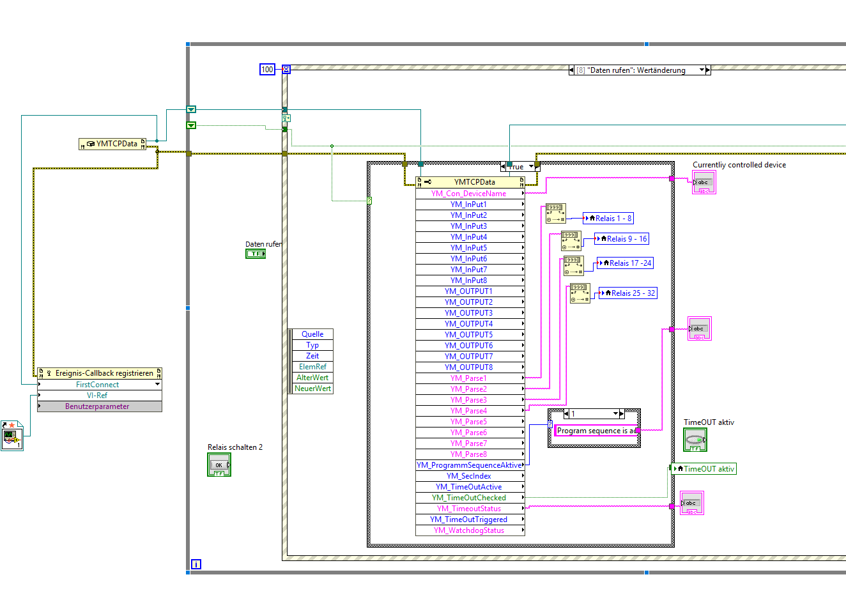
Task: Click string conversion function wired to Relais 17 -24
Action: tap(574, 266)
